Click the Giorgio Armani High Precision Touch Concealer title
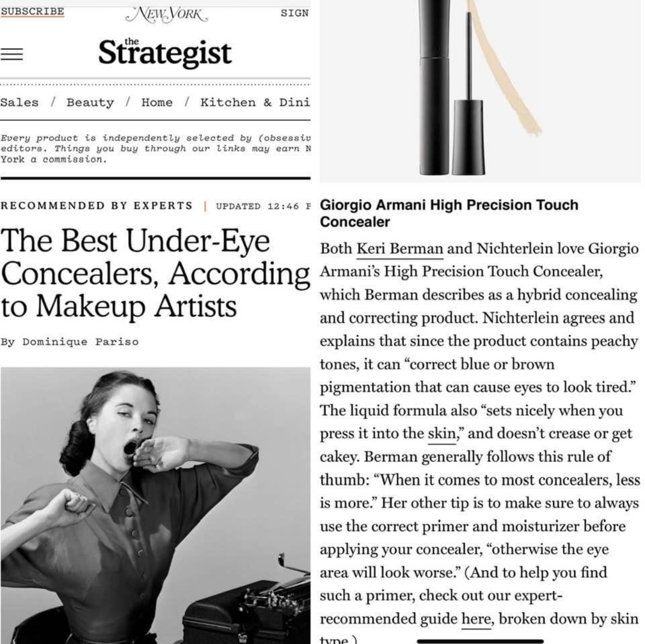 point(449,213)
